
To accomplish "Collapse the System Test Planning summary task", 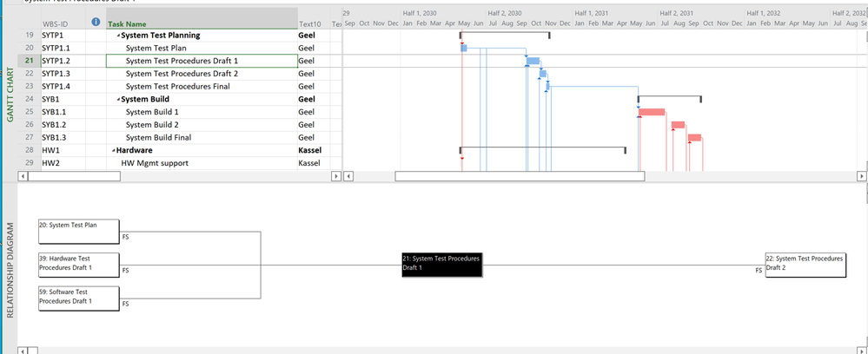I will (118, 36).
